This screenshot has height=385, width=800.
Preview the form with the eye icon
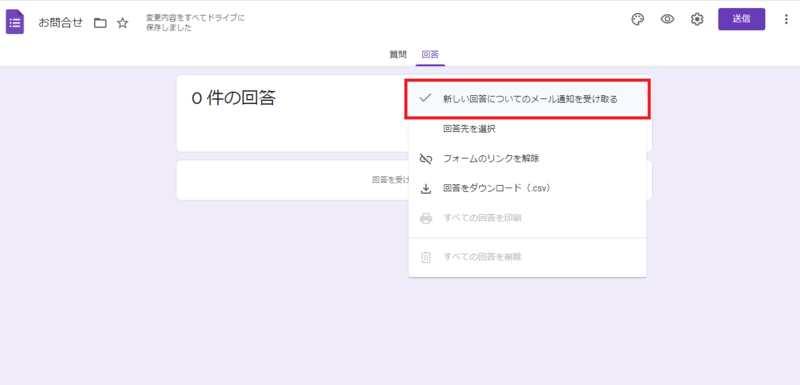[667, 19]
